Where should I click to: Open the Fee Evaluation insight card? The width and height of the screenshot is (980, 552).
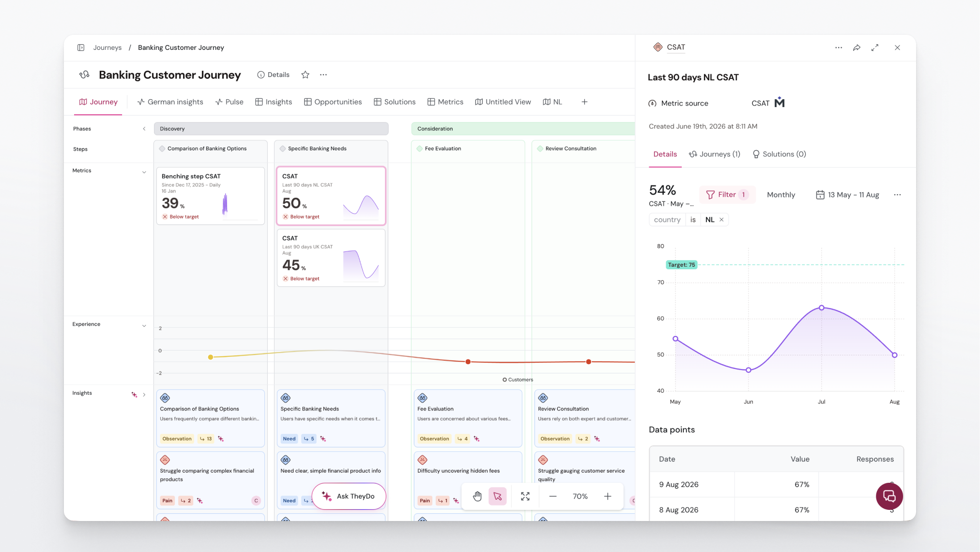point(468,418)
